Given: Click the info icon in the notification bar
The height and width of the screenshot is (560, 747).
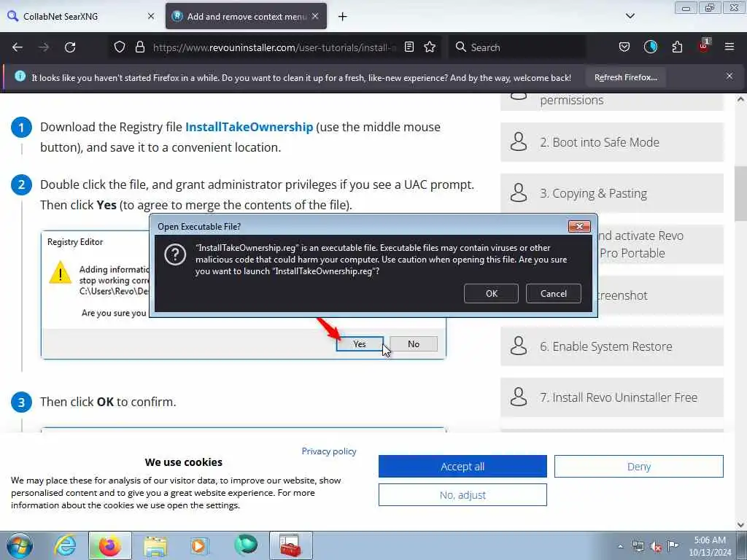Looking at the screenshot, I should click(x=20, y=76).
